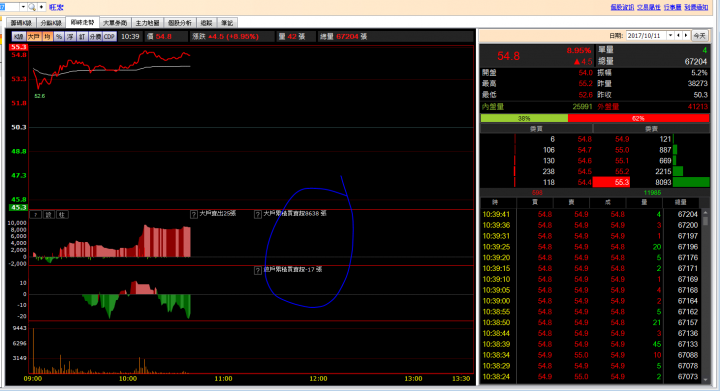Select the 10:38:39 trade tick row
The height and width of the screenshot is (391, 720).
[590, 344]
